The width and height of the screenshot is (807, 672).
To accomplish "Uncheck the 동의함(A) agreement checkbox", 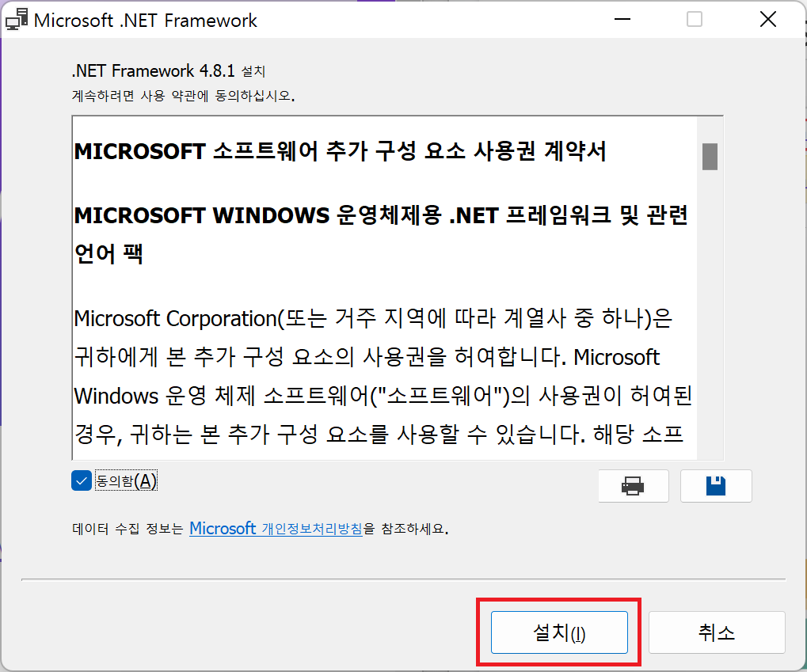I will [82, 481].
